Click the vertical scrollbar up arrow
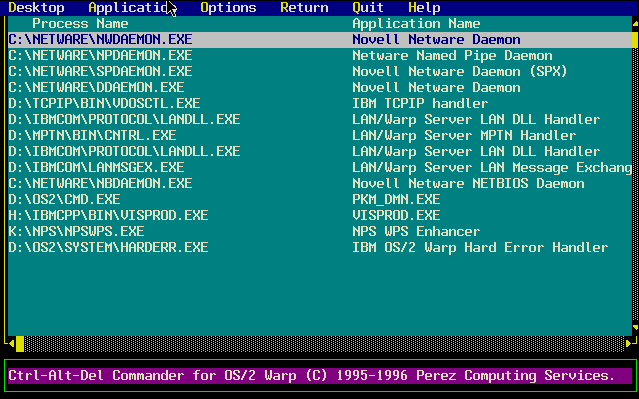639x399 pixels. pyautogui.click(x=635, y=24)
